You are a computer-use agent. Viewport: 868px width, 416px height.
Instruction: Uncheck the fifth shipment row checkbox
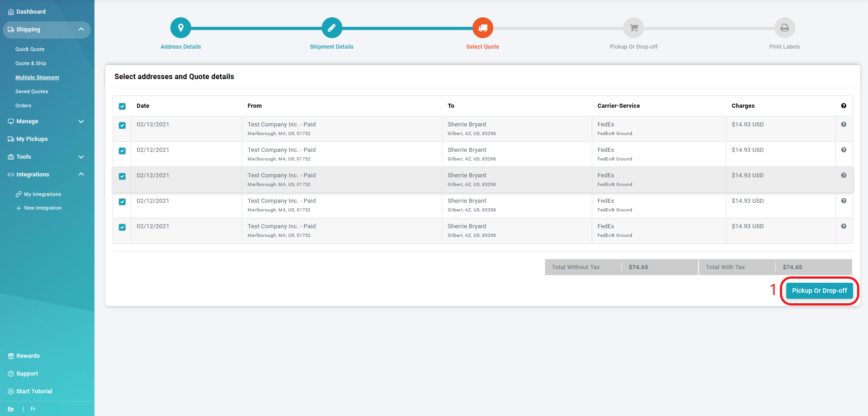pos(122,227)
